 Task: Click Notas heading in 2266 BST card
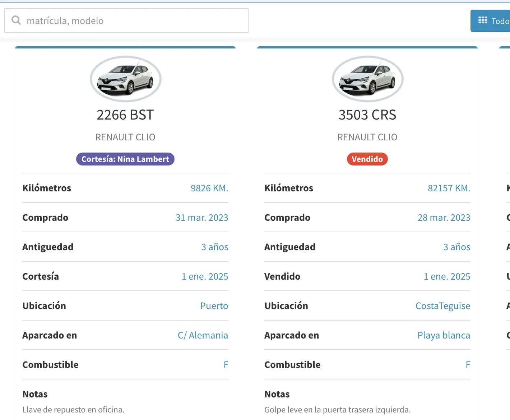point(35,394)
